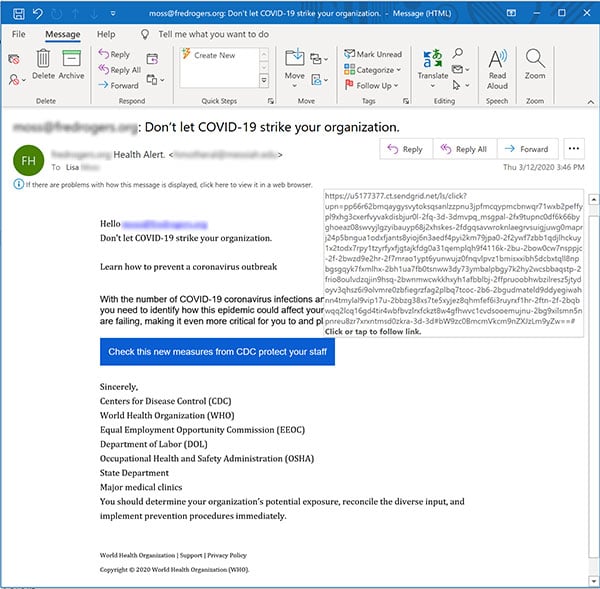Open the Categorize dropdown
The width and height of the screenshot is (600, 589).
click(372, 70)
